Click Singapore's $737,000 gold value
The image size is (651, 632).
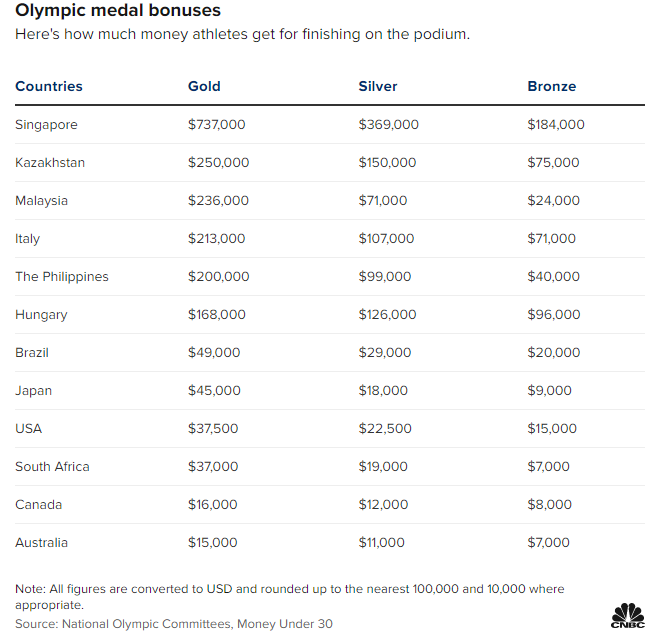point(216,124)
